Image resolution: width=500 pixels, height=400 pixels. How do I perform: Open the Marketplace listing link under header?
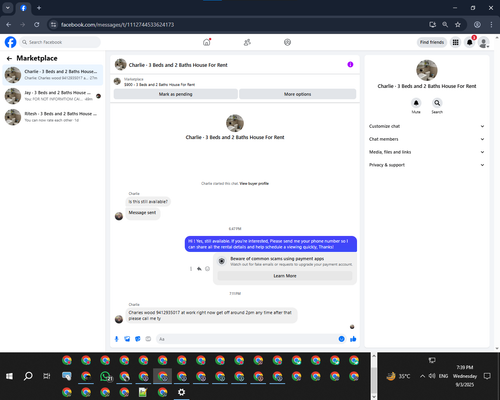tap(159, 85)
